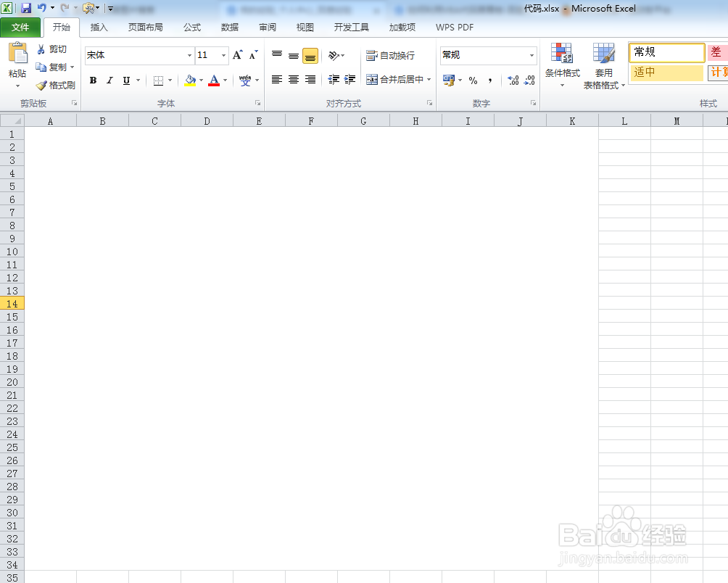Decrease font size with small A icon
The width and height of the screenshot is (728, 583).
pyautogui.click(x=254, y=55)
